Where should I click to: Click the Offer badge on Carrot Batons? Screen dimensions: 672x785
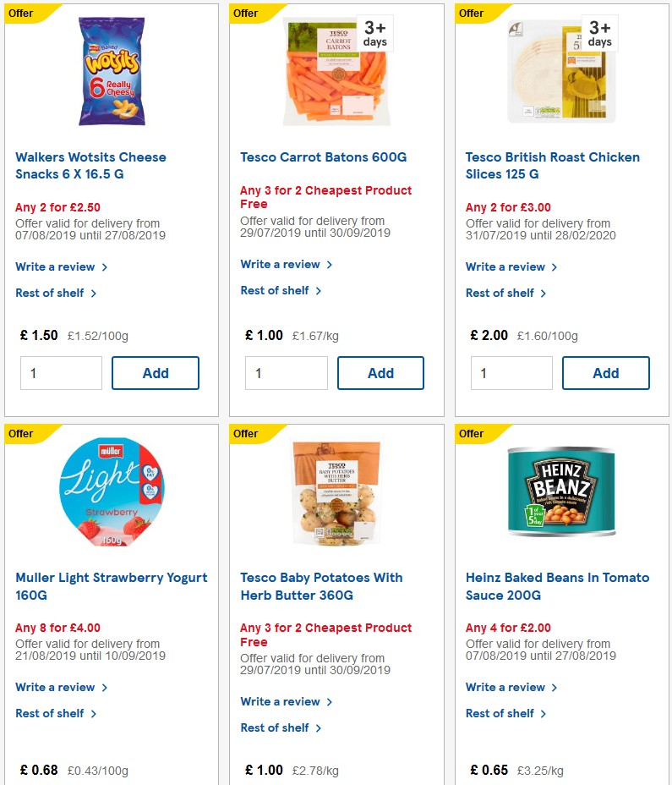click(x=245, y=13)
